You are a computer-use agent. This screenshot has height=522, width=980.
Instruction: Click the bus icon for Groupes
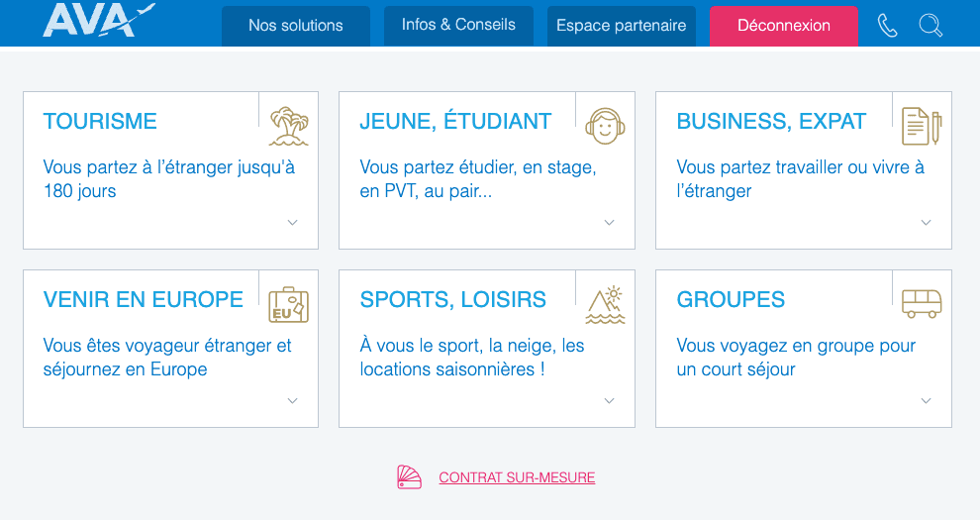point(922,303)
